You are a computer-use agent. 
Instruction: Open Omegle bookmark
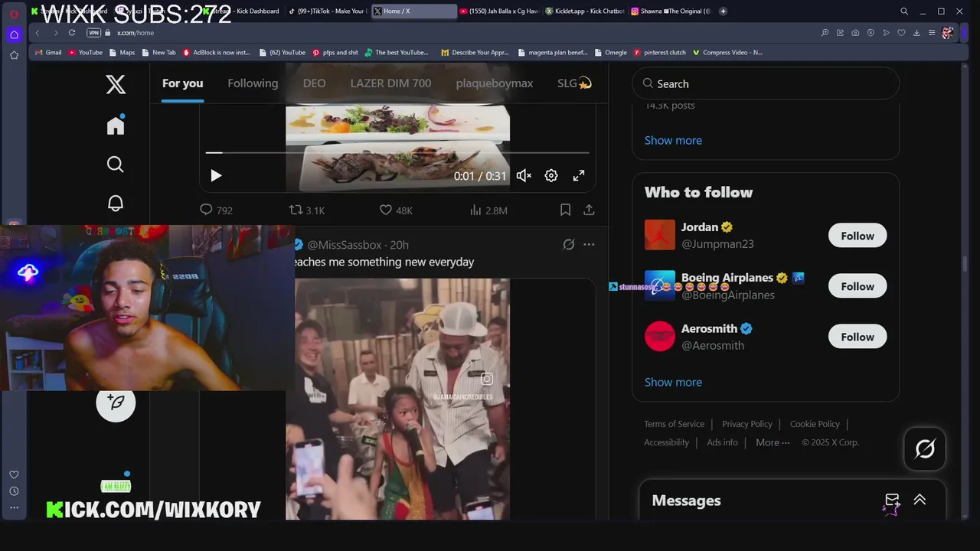coord(611,53)
